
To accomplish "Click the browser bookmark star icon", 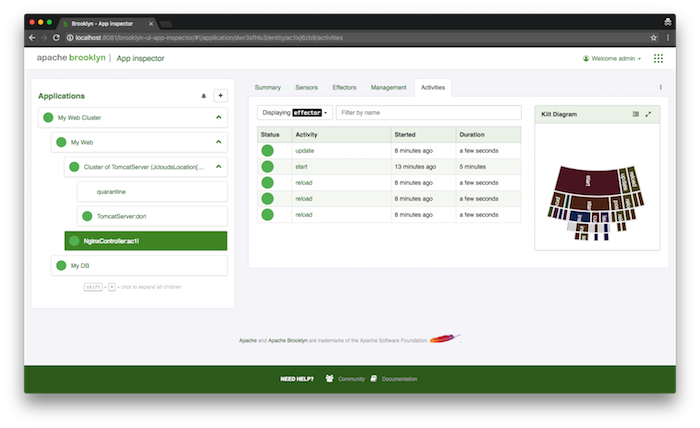I will 653,37.
